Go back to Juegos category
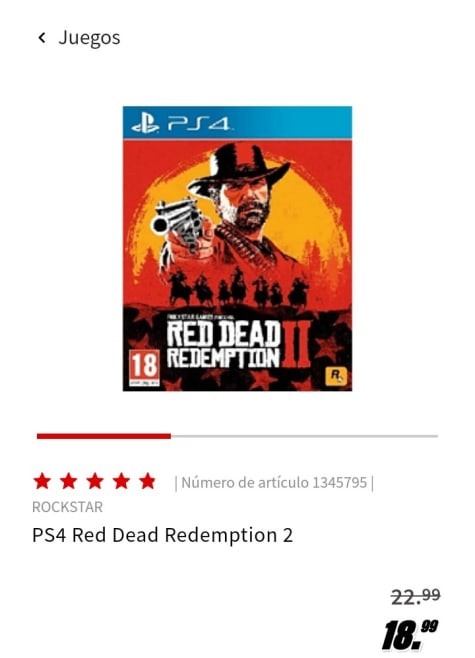Viewport: 475px width, 658px height. tap(89, 38)
